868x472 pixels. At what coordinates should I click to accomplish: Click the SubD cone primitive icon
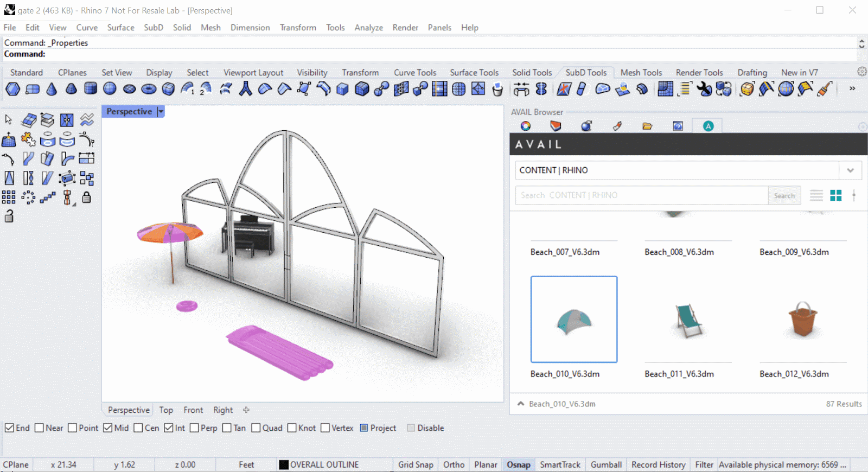click(x=52, y=89)
